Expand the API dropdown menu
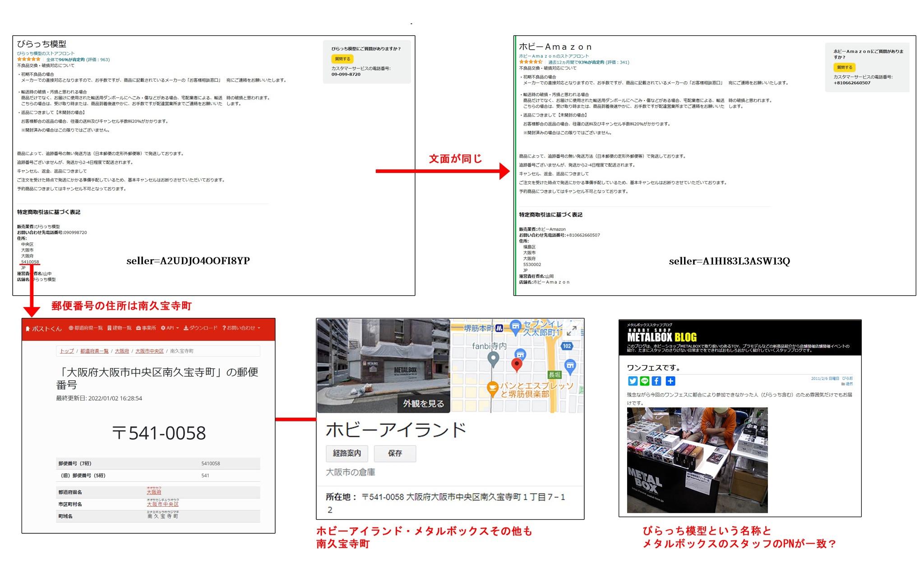This screenshot has width=924, height=578. [x=170, y=328]
